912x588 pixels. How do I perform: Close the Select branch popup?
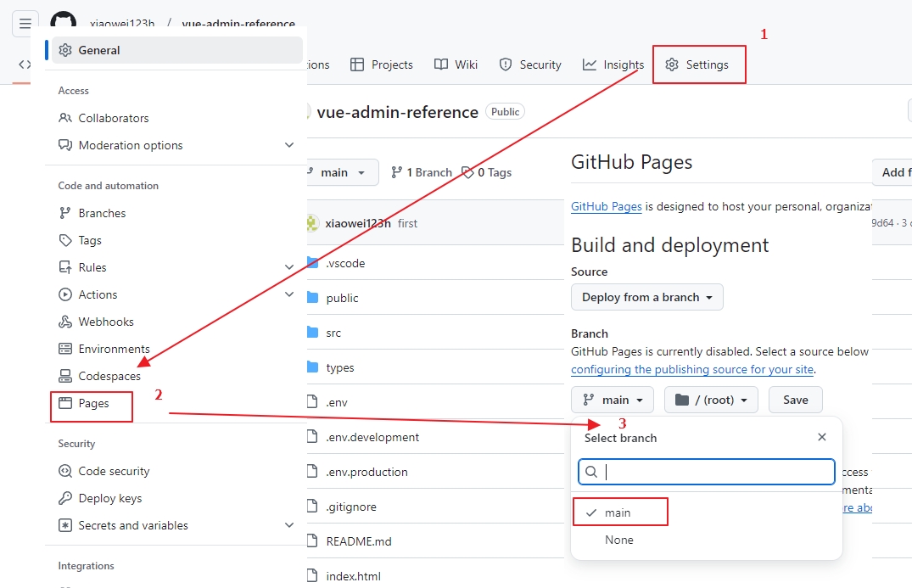pos(822,437)
